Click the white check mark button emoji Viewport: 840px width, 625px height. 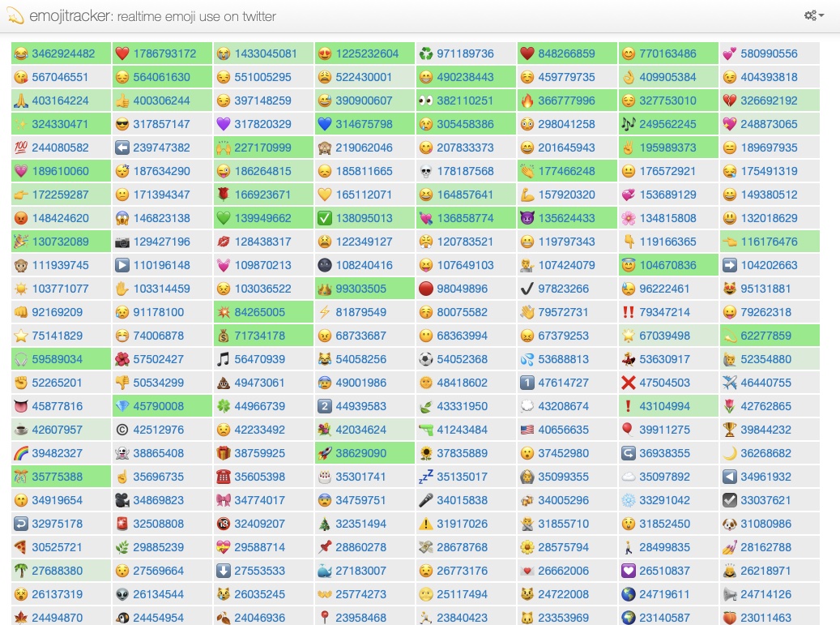tap(324, 219)
